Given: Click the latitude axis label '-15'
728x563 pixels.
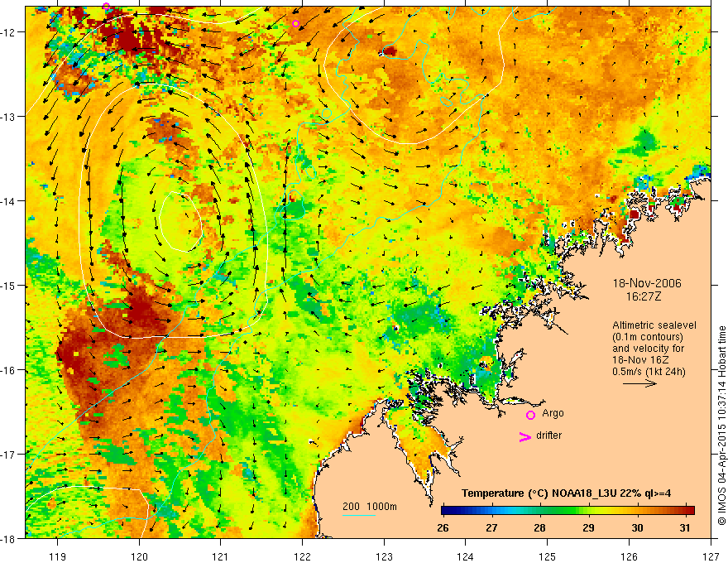Looking at the screenshot, I should coord(9,285).
